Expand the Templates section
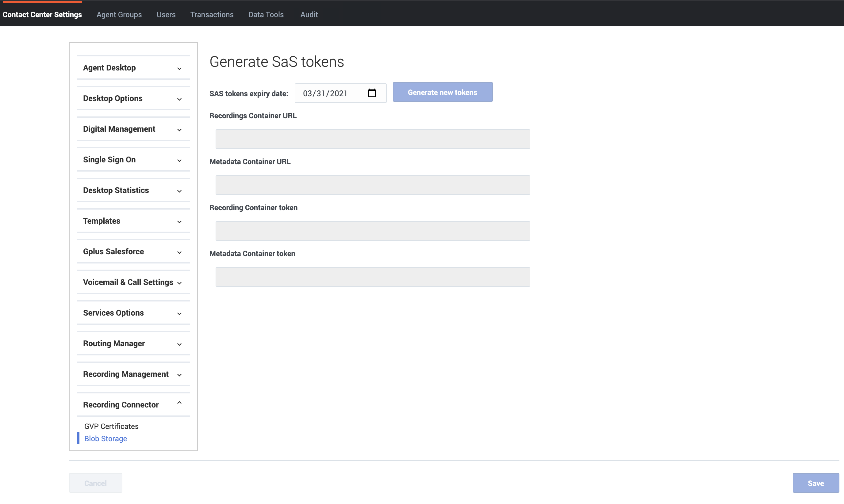 [x=133, y=221]
